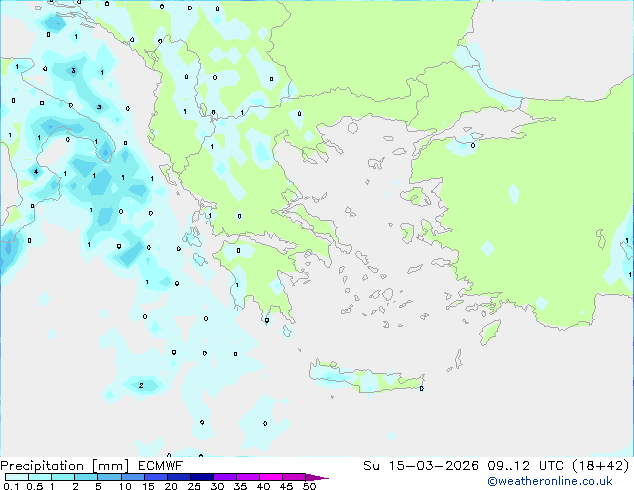This screenshot has height=490, width=634.
Task: Click the date text "Su 15-03-2026"
Action: (x=421, y=466)
